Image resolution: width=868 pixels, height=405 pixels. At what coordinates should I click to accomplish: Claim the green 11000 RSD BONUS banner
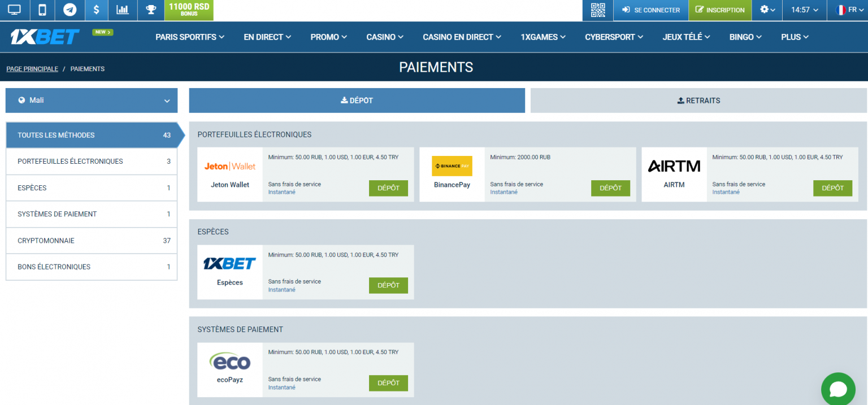click(189, 10)
